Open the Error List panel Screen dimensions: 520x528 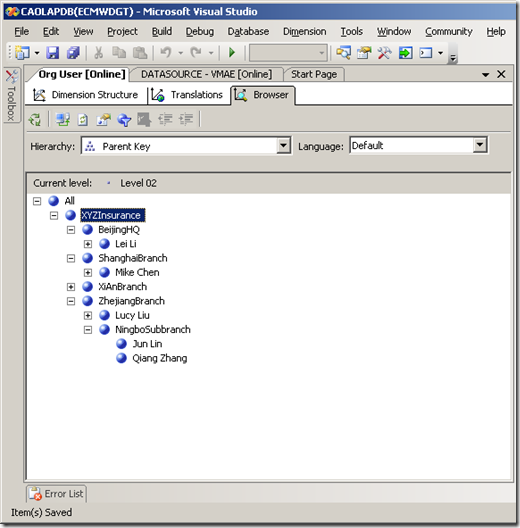56,494
